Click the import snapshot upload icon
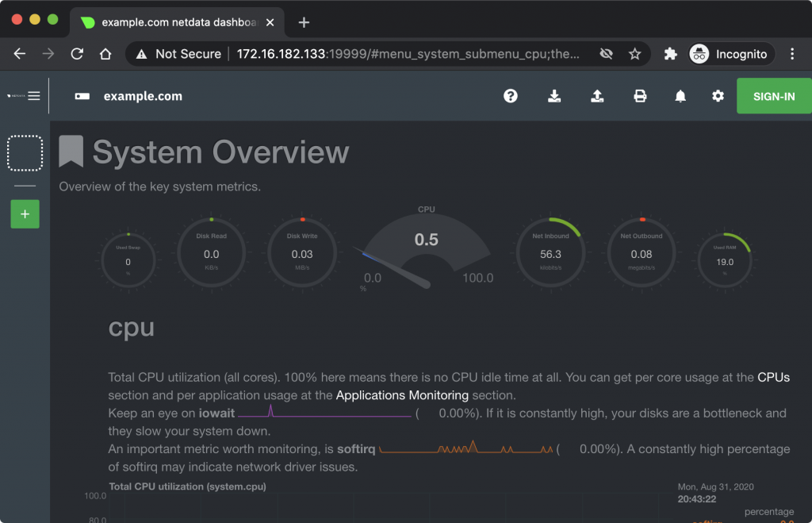This screenshot has height=523, width=812. pyautogui.click(x=597, y=96)
